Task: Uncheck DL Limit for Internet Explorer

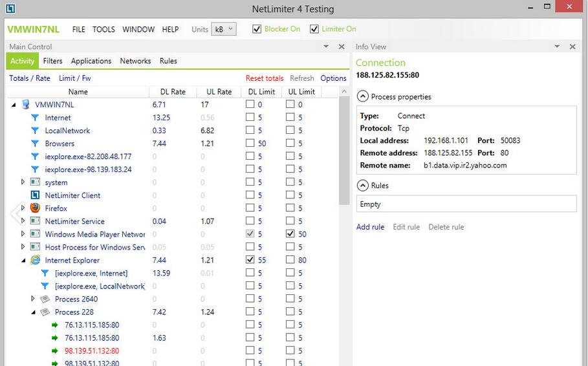Action: point(250,259)
